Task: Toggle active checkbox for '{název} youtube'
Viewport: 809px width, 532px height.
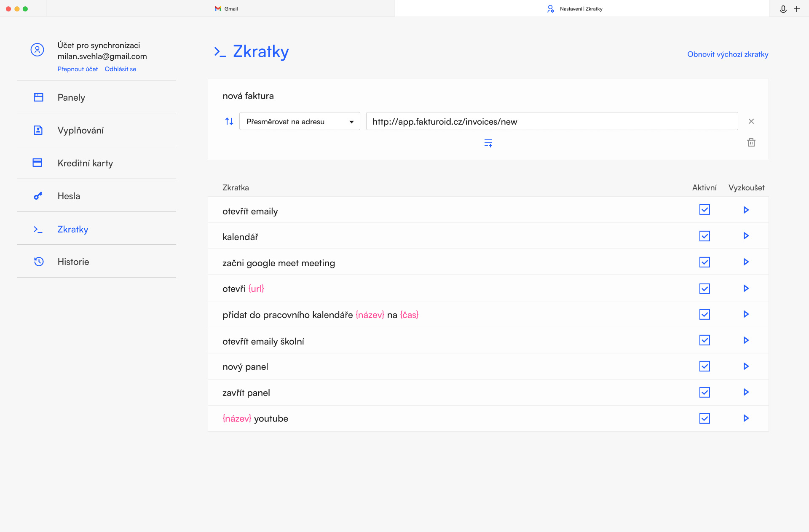Action: (705, 418)
